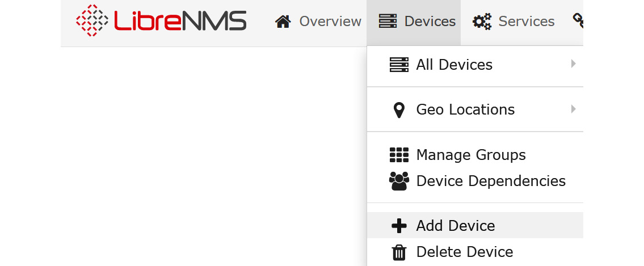Viewport: 644px width, 266px height.
Task: Click the gears icon next to Services
Action: (x=482, y=22)
